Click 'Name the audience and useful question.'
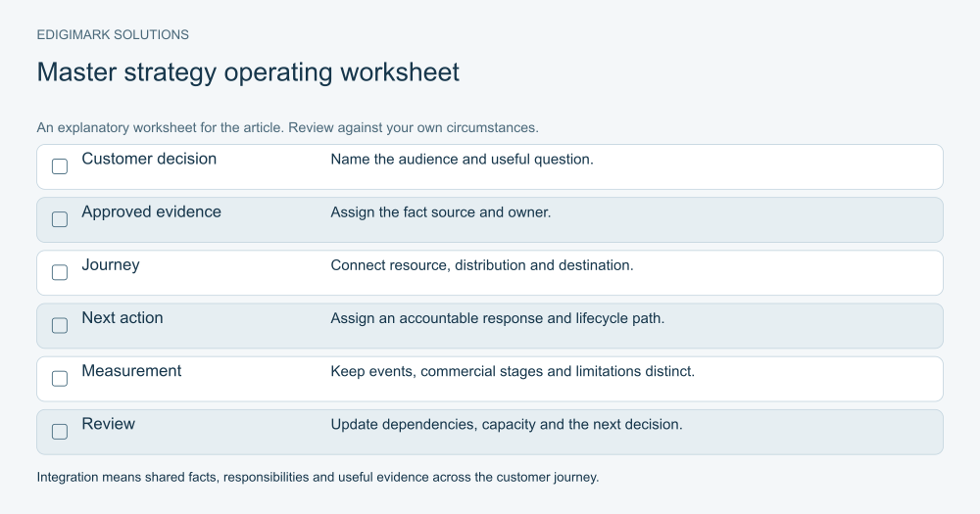Viewport: 980px width, 514px height. [462, 160]
